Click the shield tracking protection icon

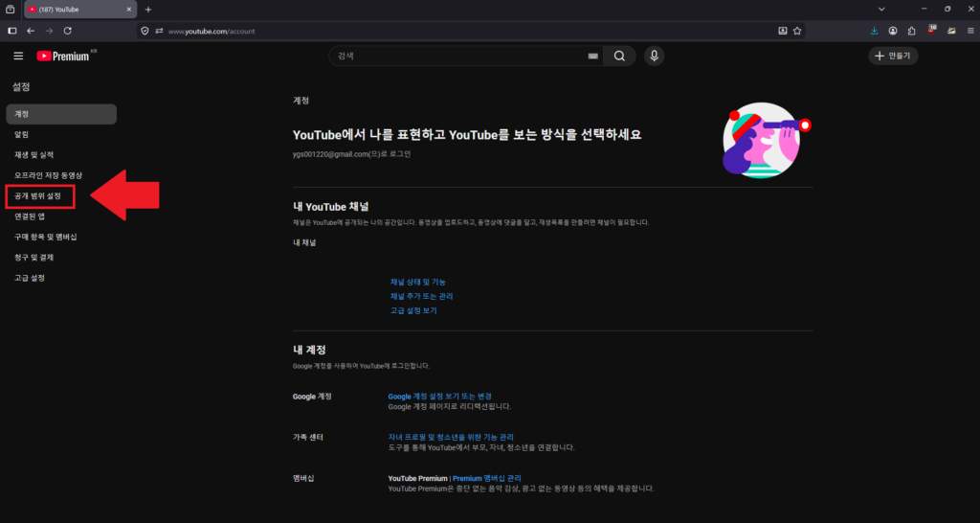coord(145,31)
